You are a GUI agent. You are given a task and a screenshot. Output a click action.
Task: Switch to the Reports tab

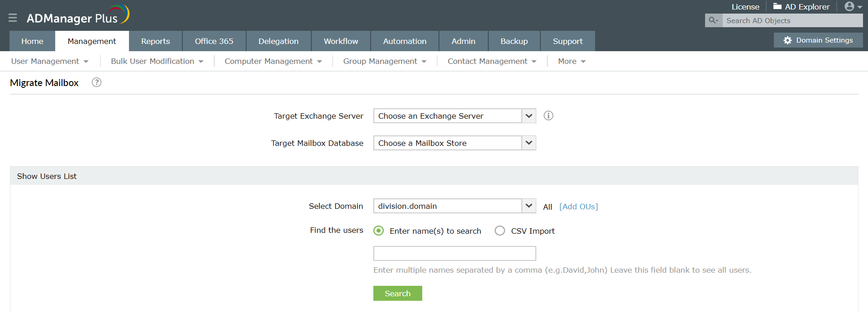coord(155,41)
